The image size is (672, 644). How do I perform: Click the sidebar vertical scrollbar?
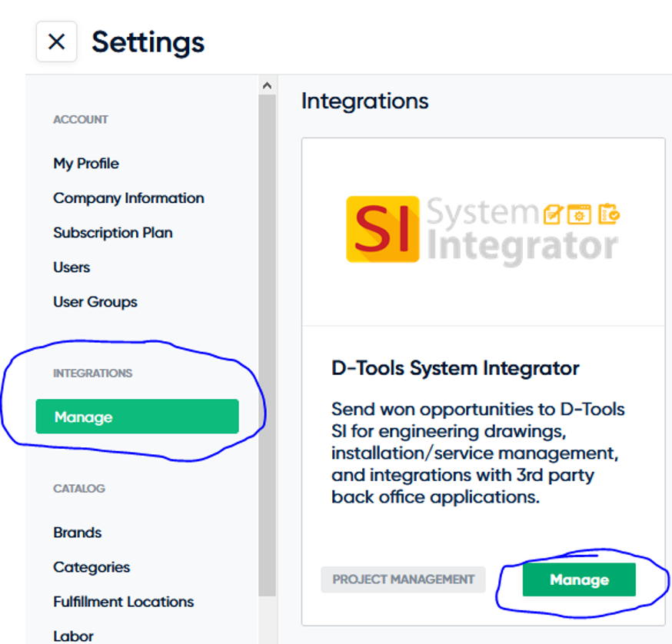tap(267, 345)
